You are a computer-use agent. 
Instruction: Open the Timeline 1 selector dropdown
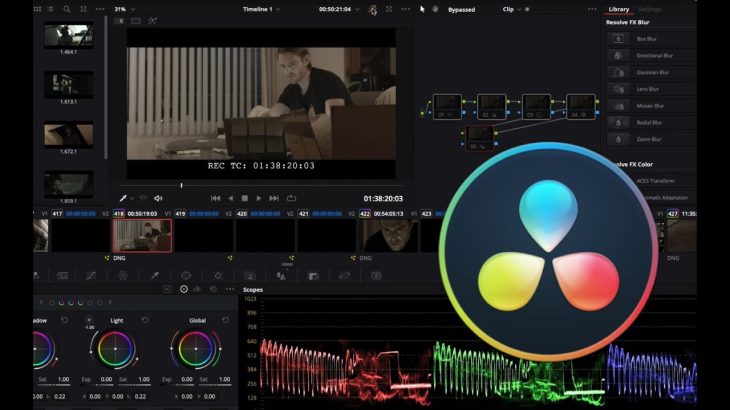261,9
